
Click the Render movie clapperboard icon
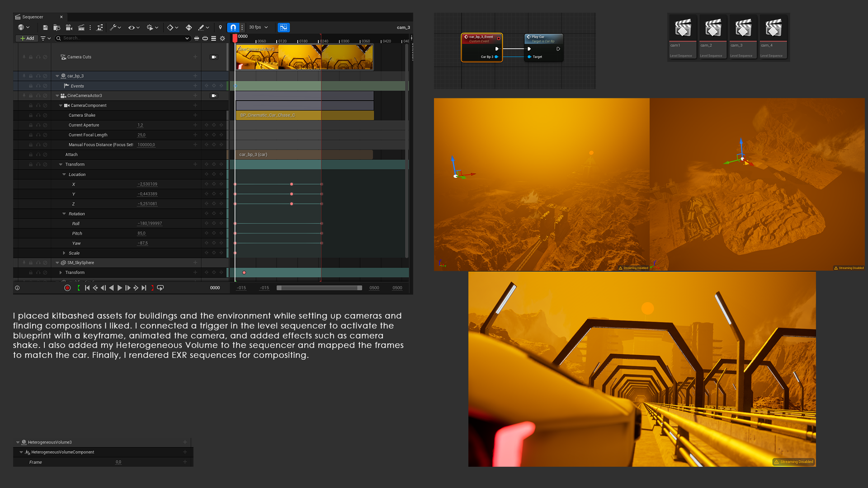pyautogui.click(x=81, y=28)
